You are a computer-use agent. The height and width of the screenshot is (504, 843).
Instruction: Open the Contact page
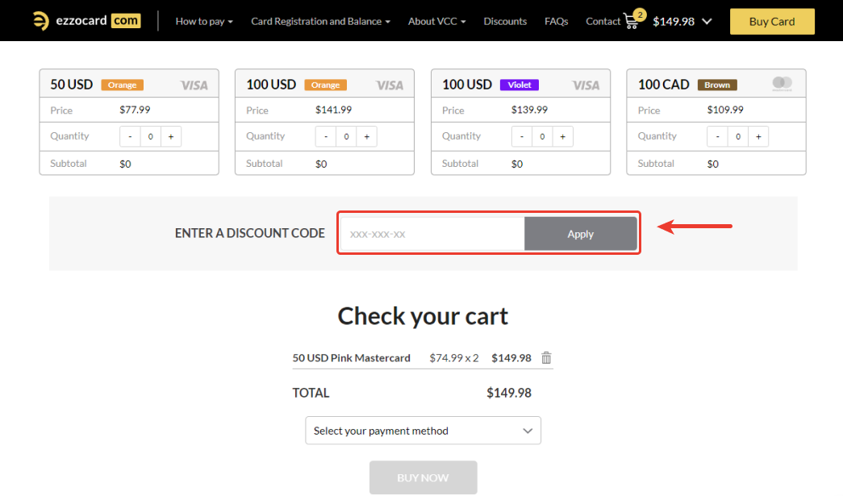pos(603,21)
